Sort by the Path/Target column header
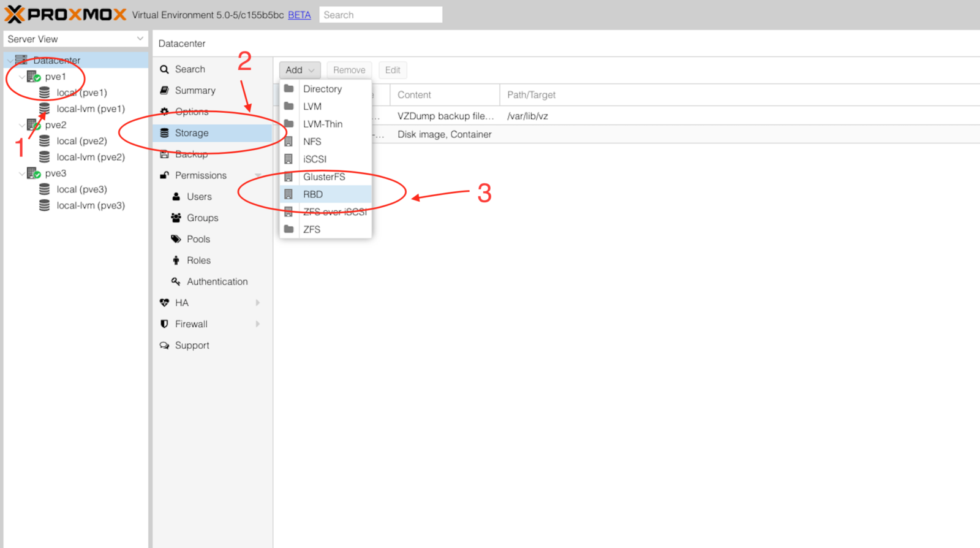 coord(532,95)
